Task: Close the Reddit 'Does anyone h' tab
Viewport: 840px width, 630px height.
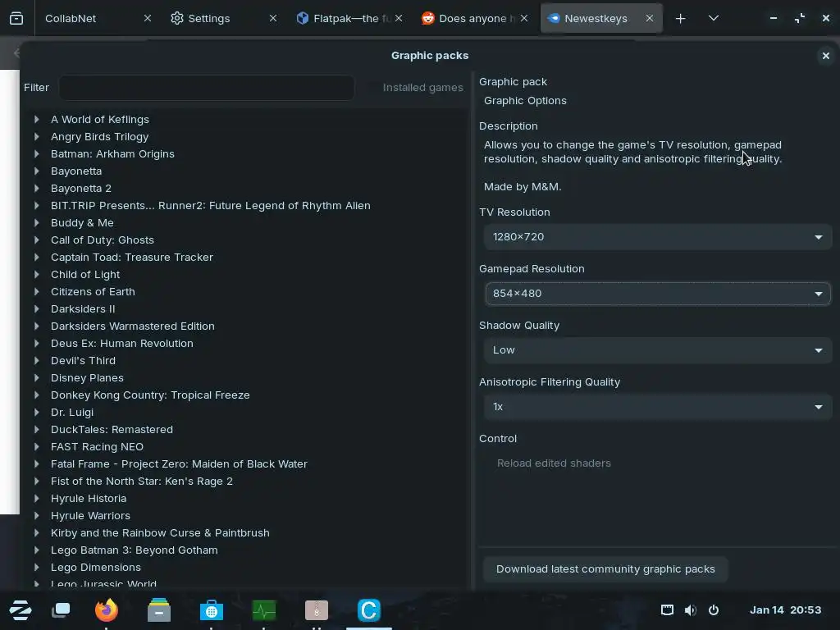Action: 524,18
